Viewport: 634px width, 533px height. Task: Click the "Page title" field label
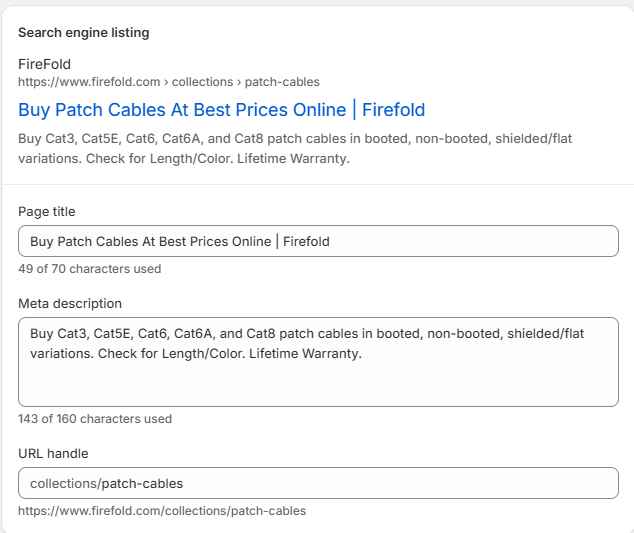pos(46,212)
